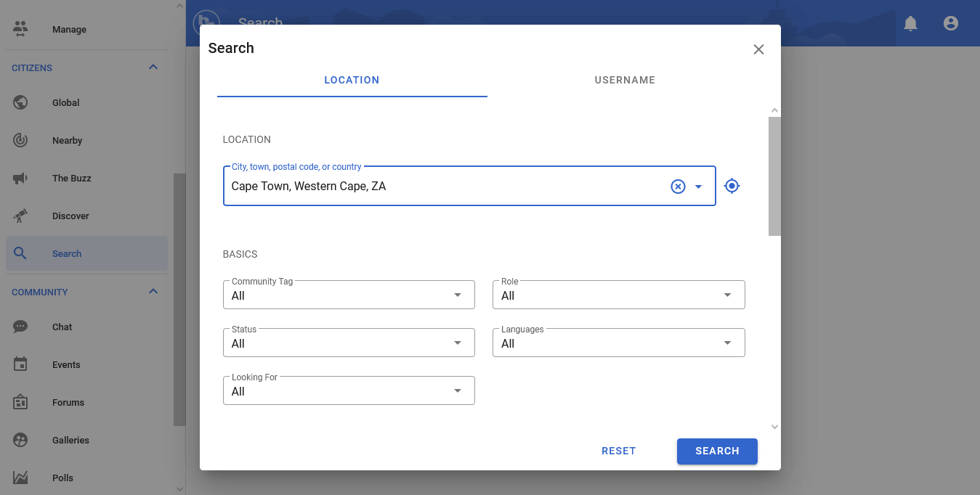Click the Search dialog scrollbar thumb
This screenshot has height=495, width=980.
[774, 176]
